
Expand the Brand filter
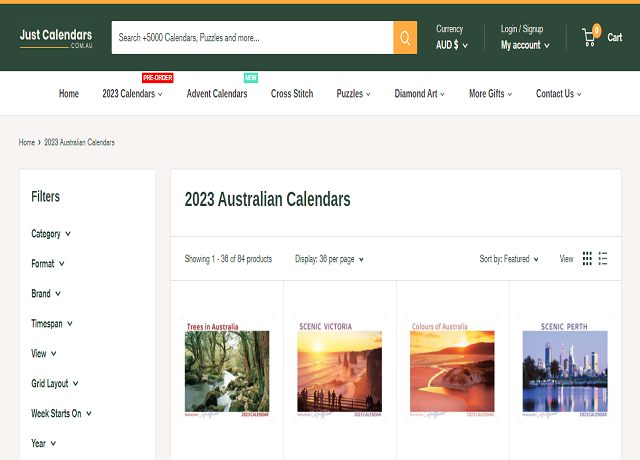pos(46,294)
